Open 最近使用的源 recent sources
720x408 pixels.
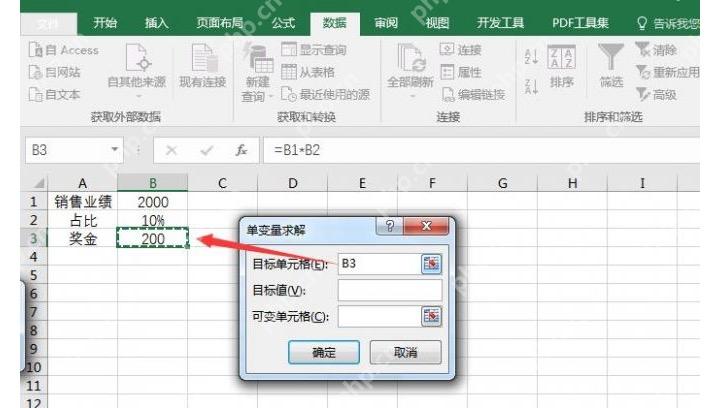326,95
